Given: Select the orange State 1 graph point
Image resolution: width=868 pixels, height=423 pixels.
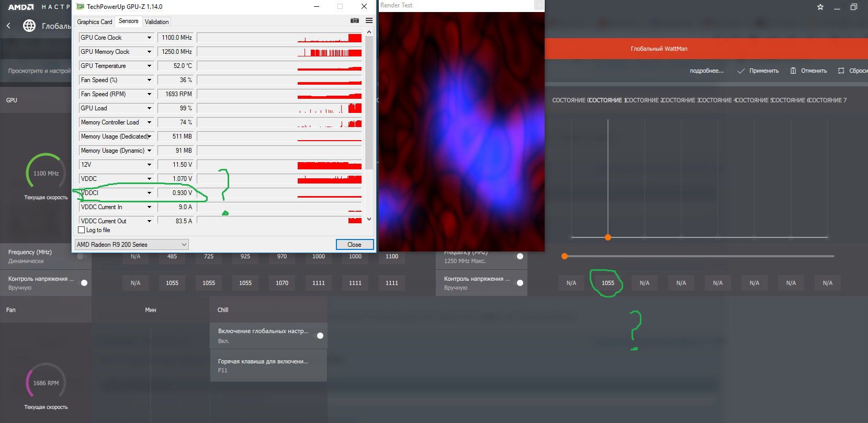Looking at the screenshot, I should 608,237.
